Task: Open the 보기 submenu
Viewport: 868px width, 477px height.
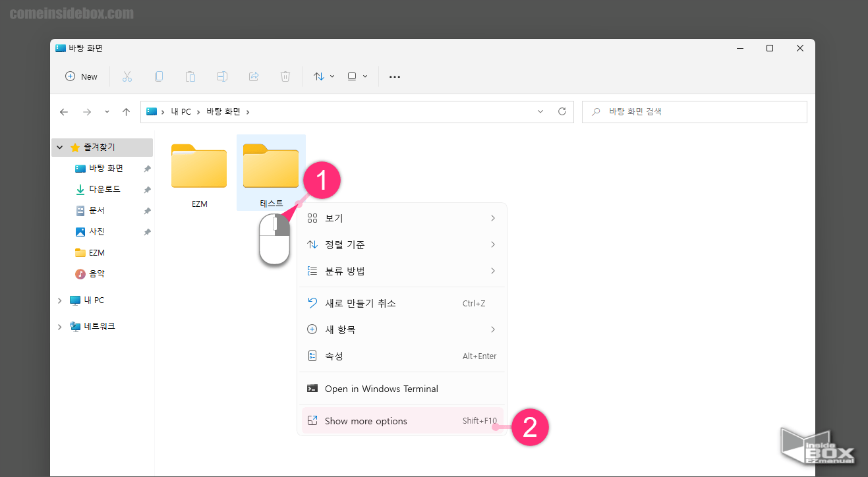Action: click(402, 218)
